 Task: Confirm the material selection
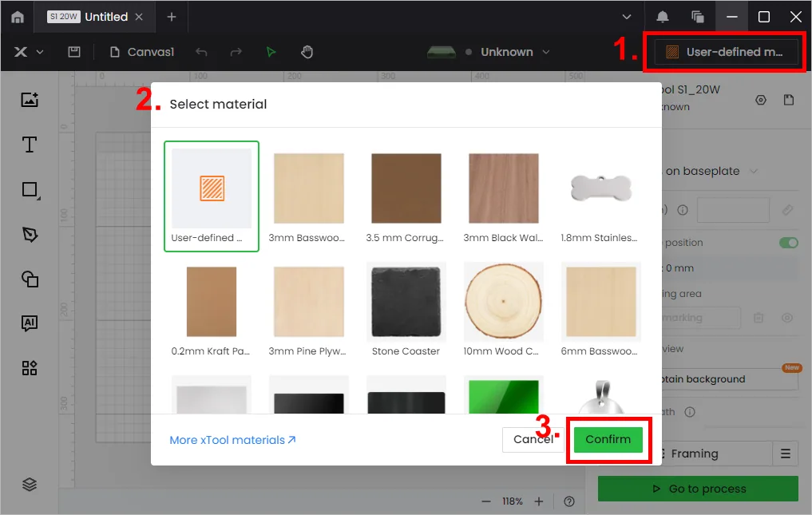pyautogui.click(x=608, y=439)
